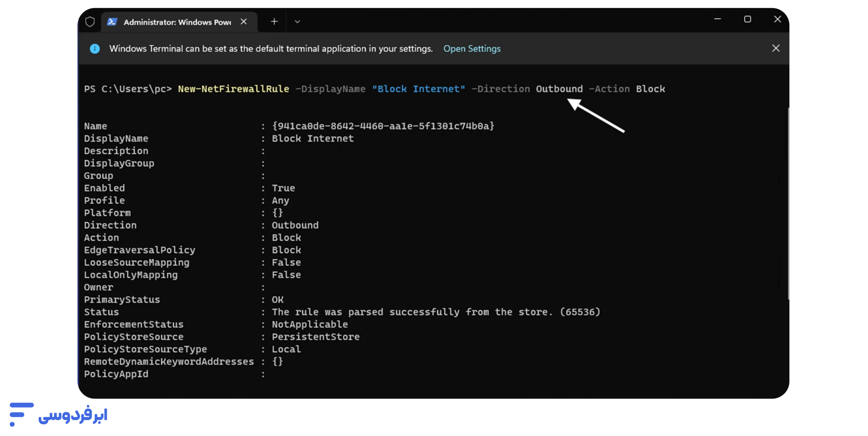Maximize the Windows Terminal window
Image resolution: width=868 pixels, height=436 pixels.
tap(747, 19)
